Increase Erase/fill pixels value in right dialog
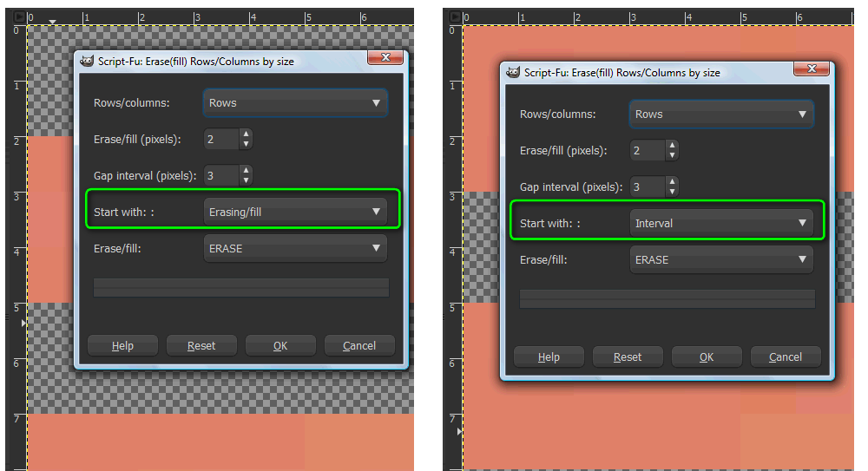868x471 pixels. 673,145
